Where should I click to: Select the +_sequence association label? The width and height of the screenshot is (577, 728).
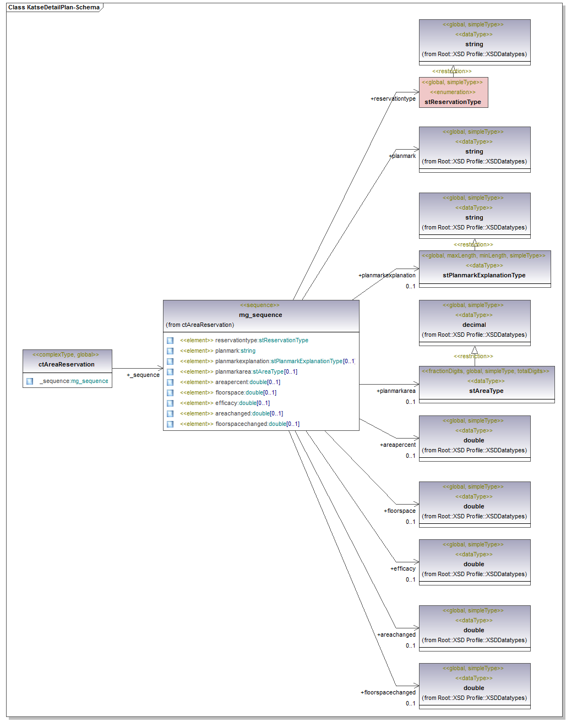[143, 375]
